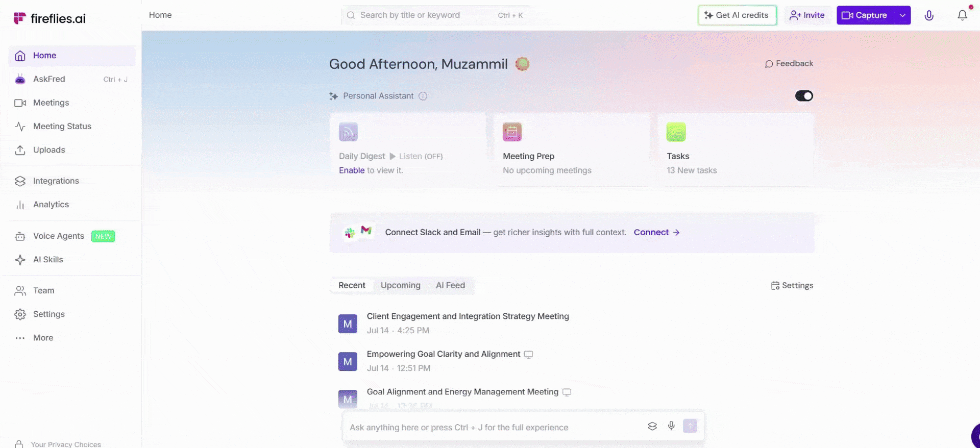Viewport: 980px width, 448px height.
Task: Click the Settings gear icon in sidebar
Action: pyautogui.click(x=20, y=314)
